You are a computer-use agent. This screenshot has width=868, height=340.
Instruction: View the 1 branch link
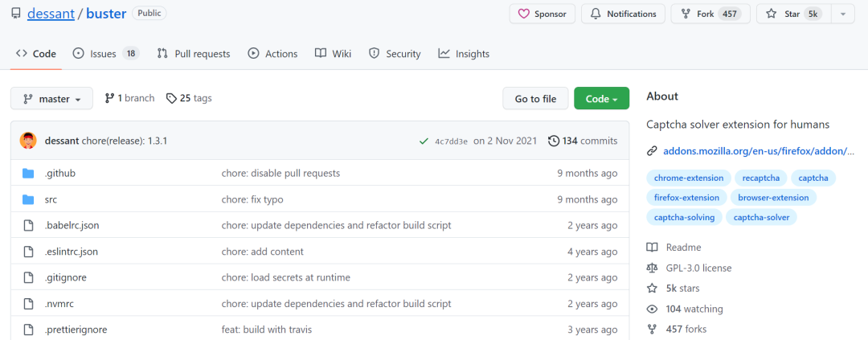pos(129,98)
